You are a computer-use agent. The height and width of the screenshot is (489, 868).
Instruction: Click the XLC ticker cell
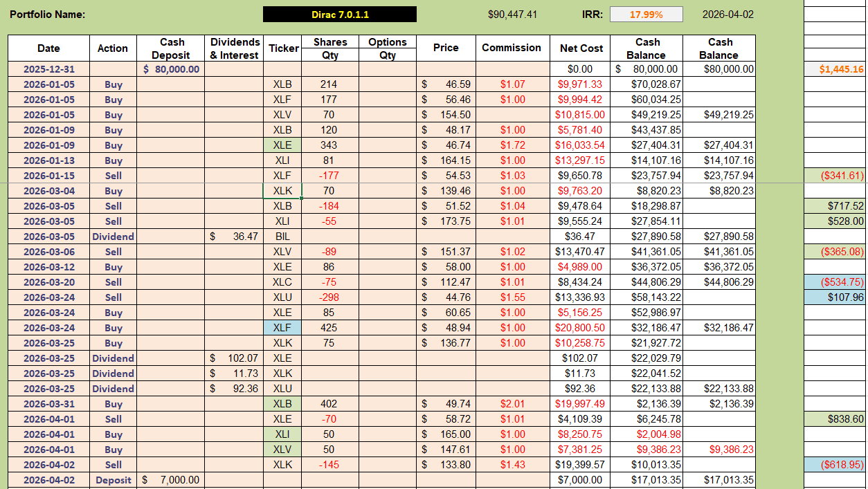point(282,282)
